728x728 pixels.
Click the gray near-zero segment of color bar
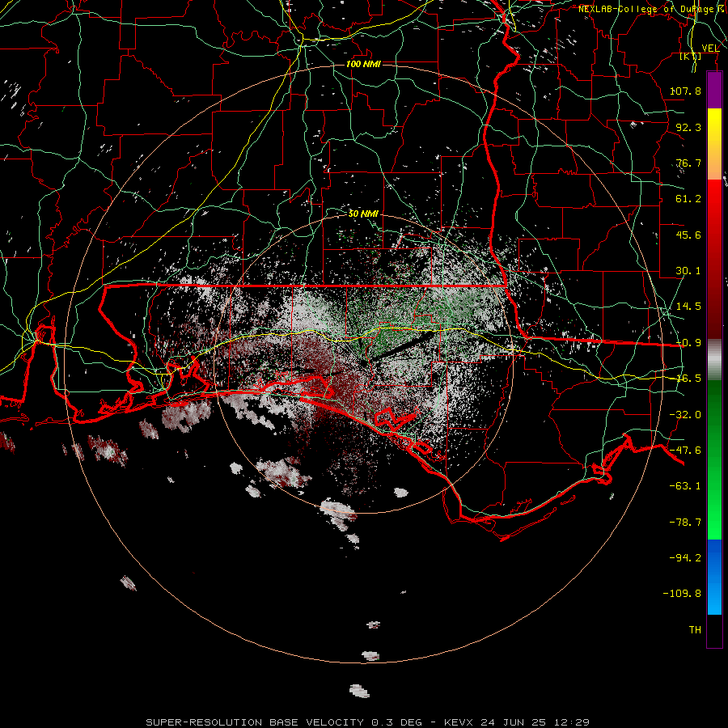[x=714, y=360]
